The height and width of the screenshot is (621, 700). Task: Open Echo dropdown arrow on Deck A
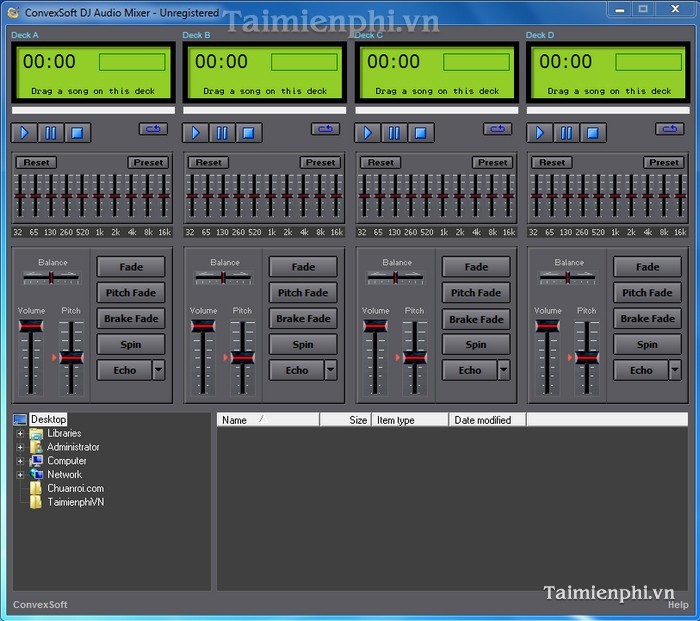click(159, 371)
